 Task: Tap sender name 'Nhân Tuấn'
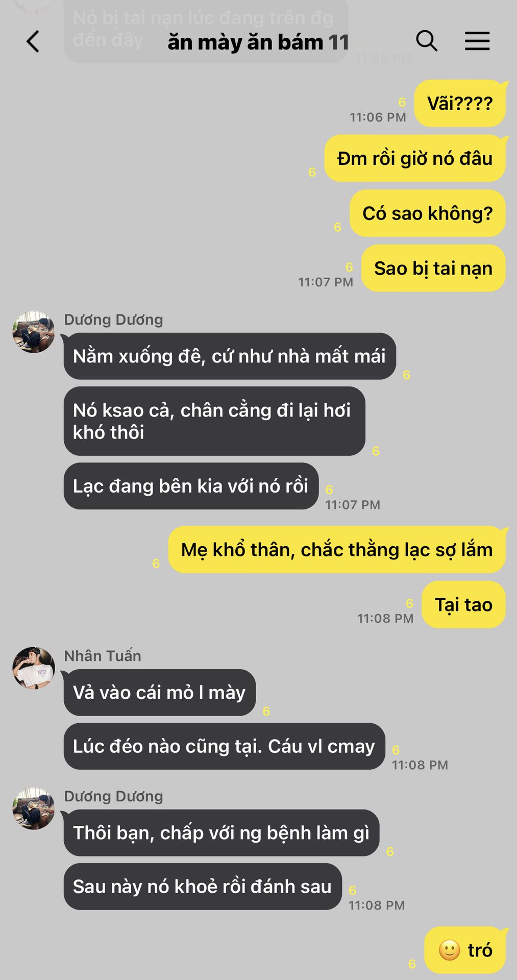click(x=103, y=655)
